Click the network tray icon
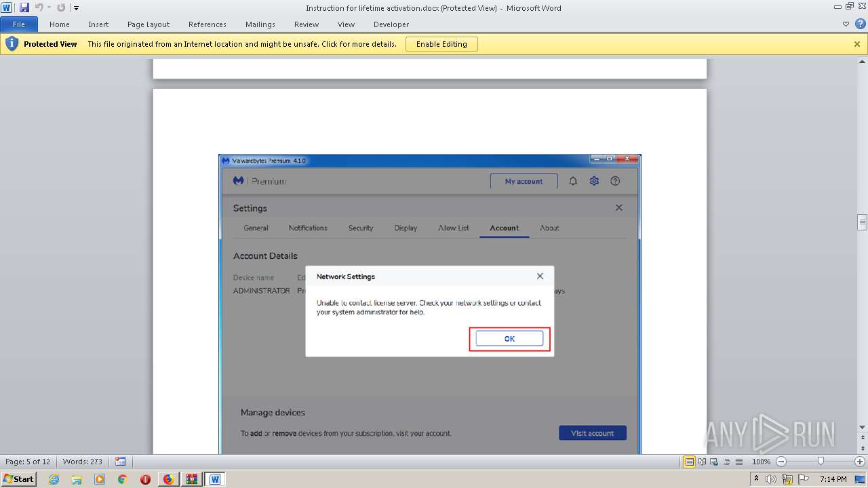This screenshot has width=868, height=488. (787, 479)
